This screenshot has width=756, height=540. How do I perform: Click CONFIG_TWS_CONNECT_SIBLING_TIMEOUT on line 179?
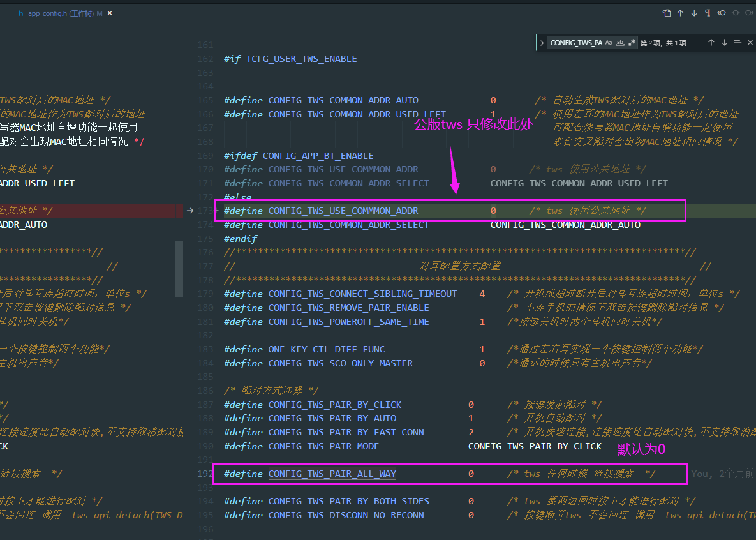(x=362, y=294)
